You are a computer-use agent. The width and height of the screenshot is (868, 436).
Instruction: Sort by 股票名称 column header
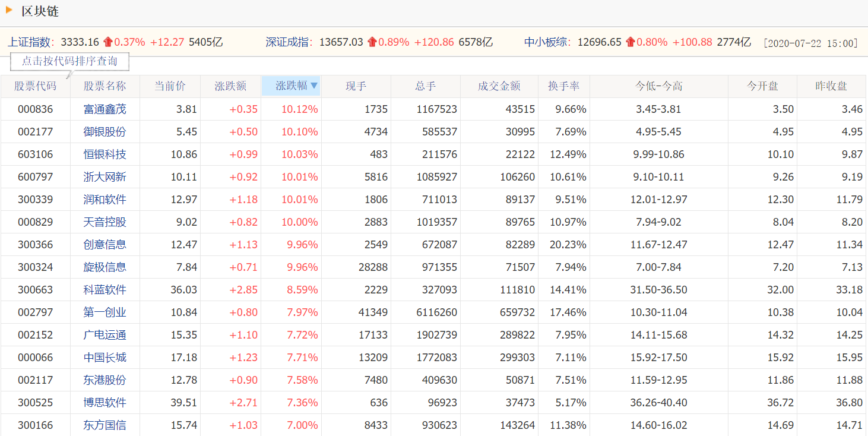(105, 86)
